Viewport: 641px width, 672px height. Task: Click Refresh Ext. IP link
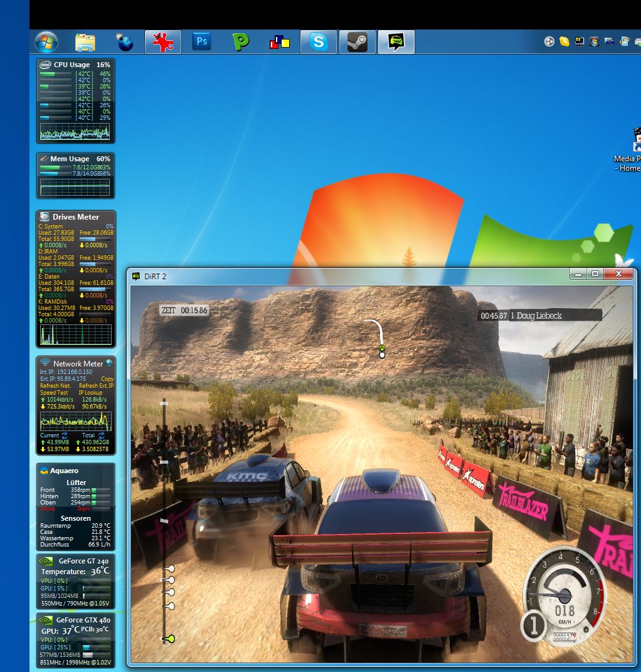[97, 386]
